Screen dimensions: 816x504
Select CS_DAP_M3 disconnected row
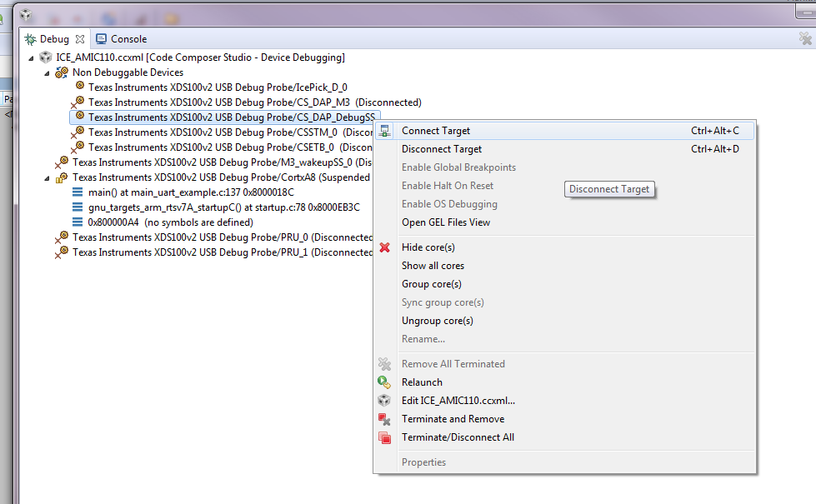255,102
